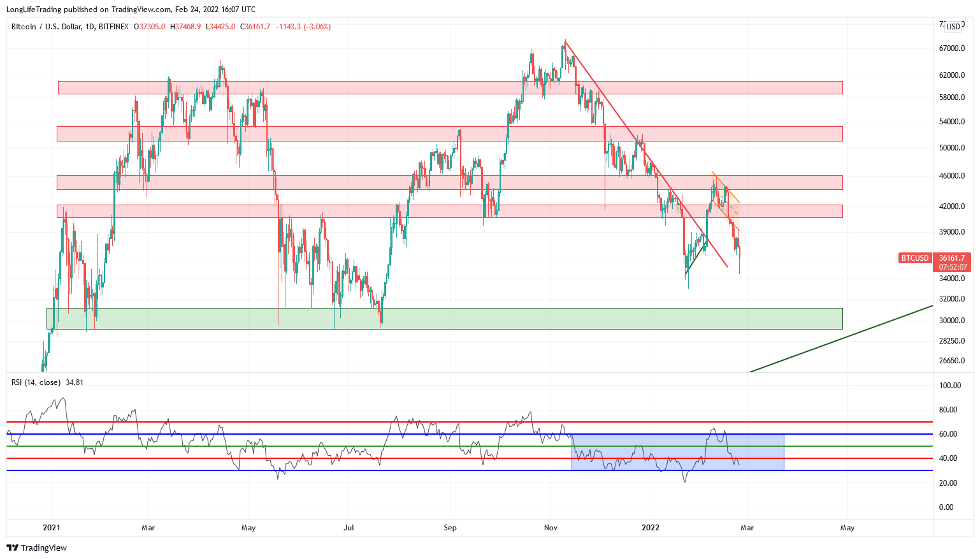Select the green support zone near 30000
Image resolution: width=980 pixels, height=559 pixels.
point(444,319)
